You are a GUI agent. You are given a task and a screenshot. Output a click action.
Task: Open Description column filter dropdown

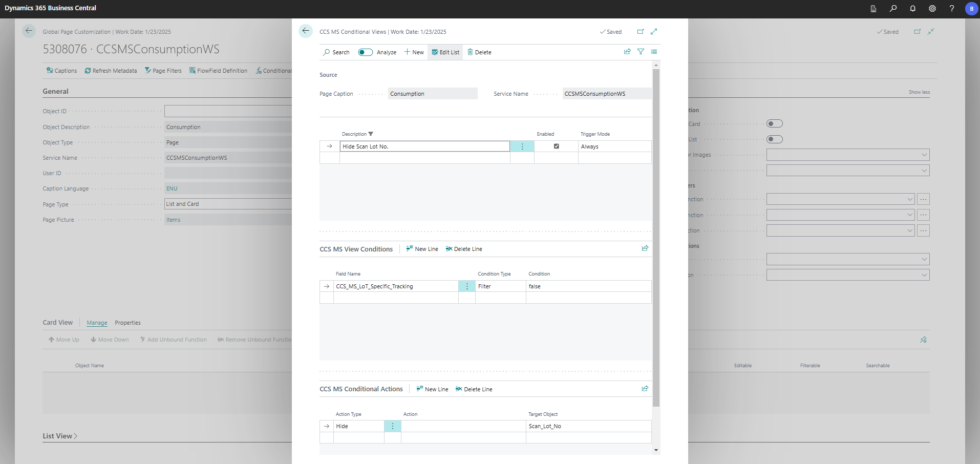point(371,134)
